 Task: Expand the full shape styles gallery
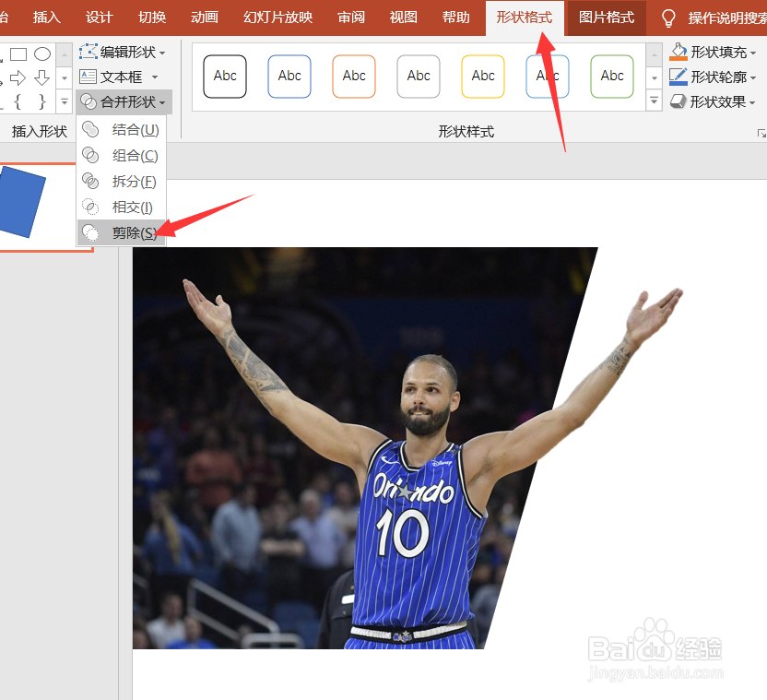[654, 101]
